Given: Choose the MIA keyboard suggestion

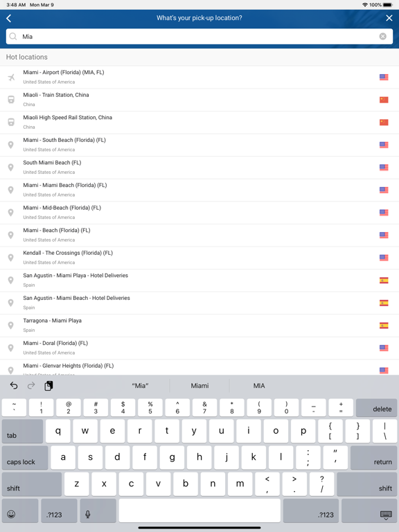Looking at the screenshot, I should [259, 386].
